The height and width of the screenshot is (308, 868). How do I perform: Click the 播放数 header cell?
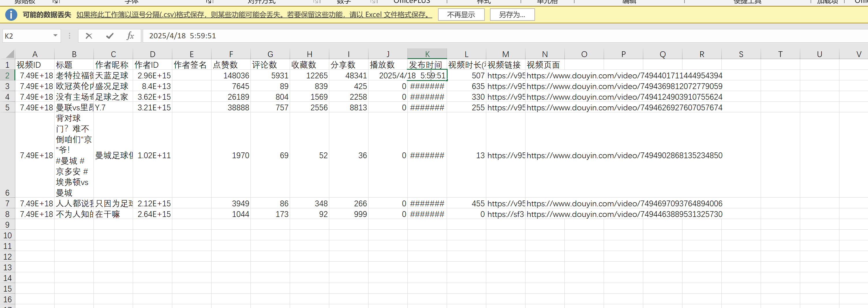click(388, 65)
